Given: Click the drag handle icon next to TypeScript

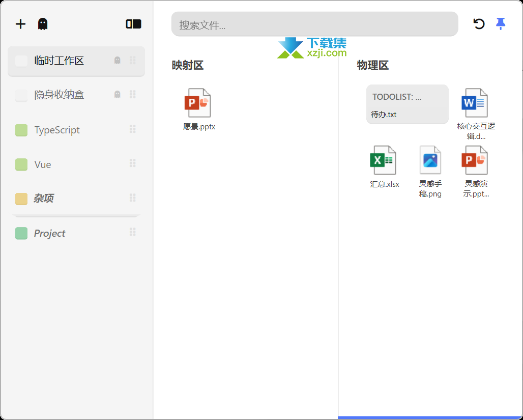Looking at the screenshot, I should click(x=133, y=130).
